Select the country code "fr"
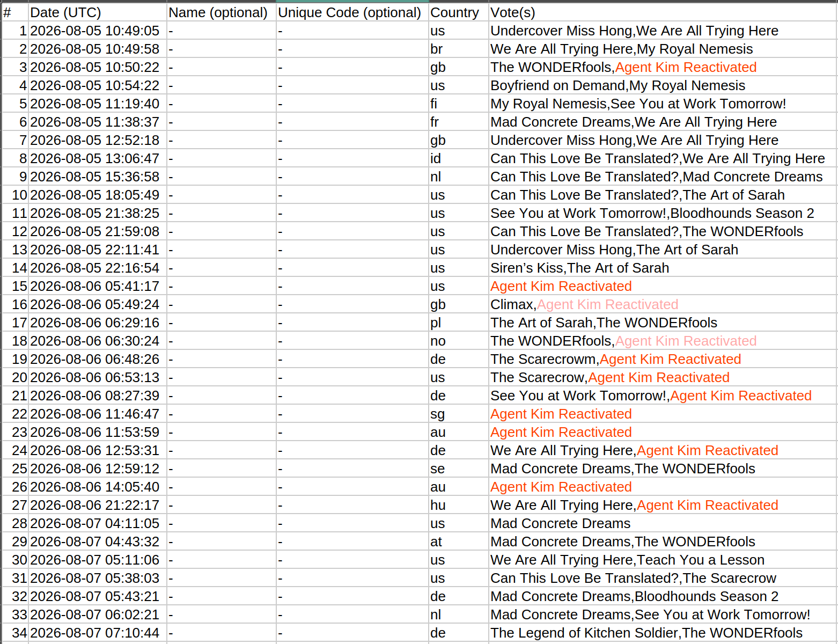Screen dimensions: 838x644 coord(459,122)
